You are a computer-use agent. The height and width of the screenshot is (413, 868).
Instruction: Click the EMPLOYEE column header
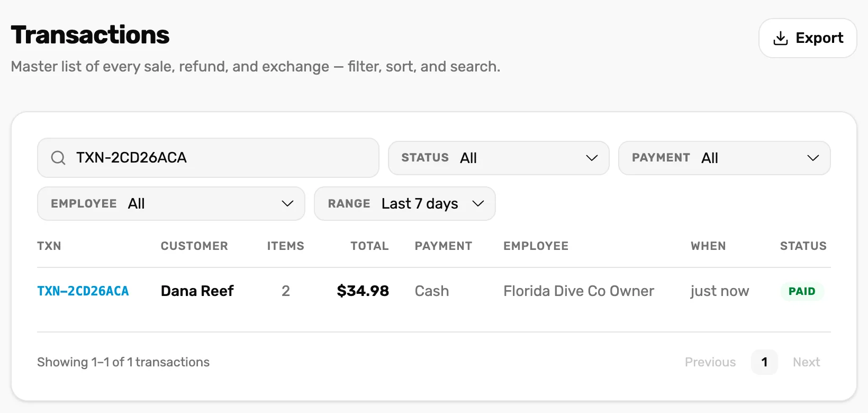tap(536, 246)
